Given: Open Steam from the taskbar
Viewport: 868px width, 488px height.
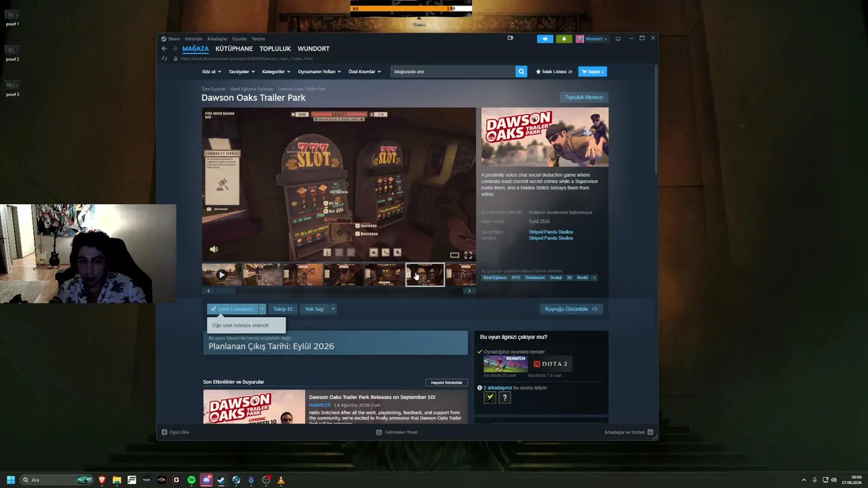Looking at the screenshot, I should click(221, 480).
